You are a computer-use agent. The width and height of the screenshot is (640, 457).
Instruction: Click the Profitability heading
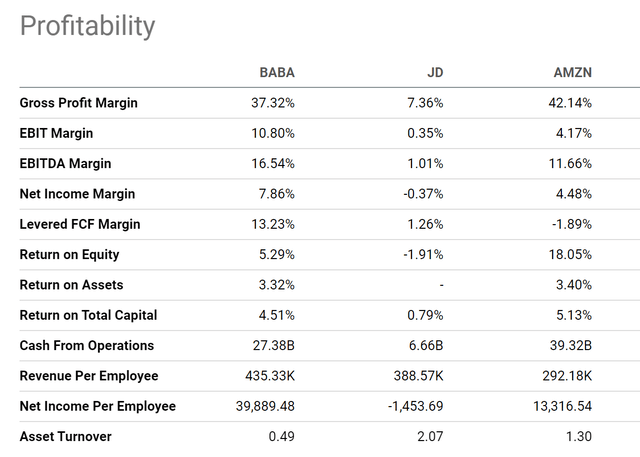(88, 26)
